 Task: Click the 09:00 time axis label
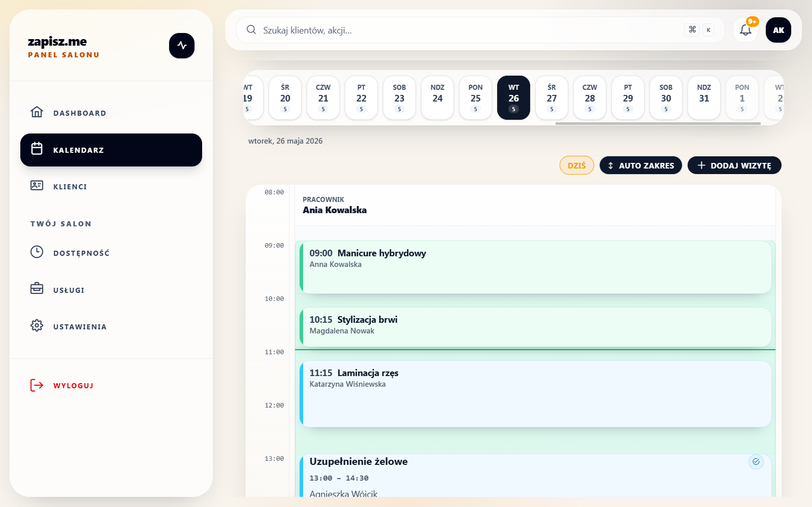point(274,246)
